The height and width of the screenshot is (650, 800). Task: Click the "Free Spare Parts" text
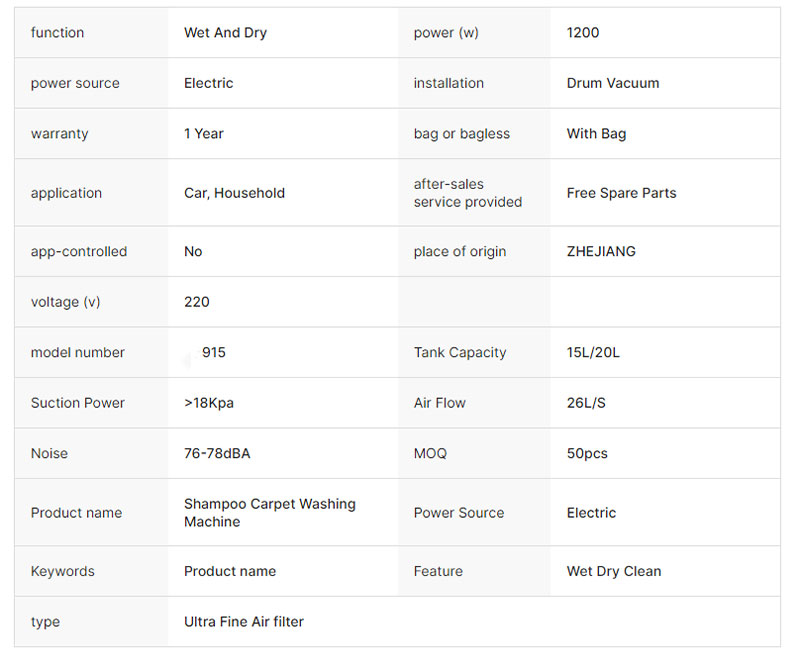tap(621, 193)
